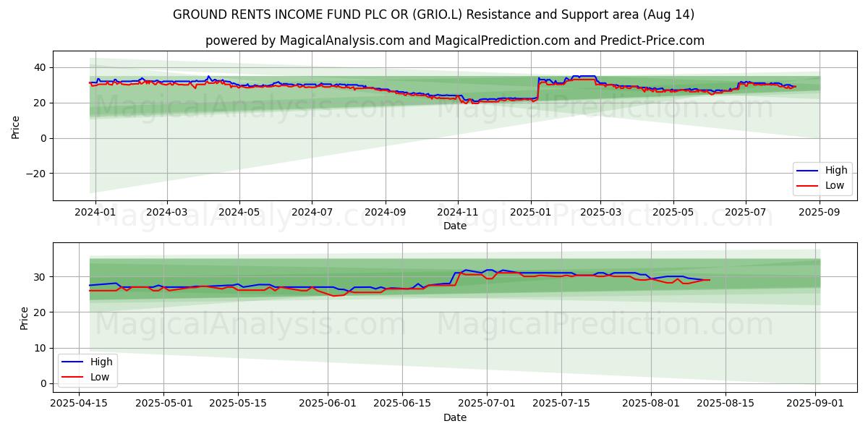Click the top chart y-axis value '40'
Screen dimensions: 868x434
(x=39, y=67)
